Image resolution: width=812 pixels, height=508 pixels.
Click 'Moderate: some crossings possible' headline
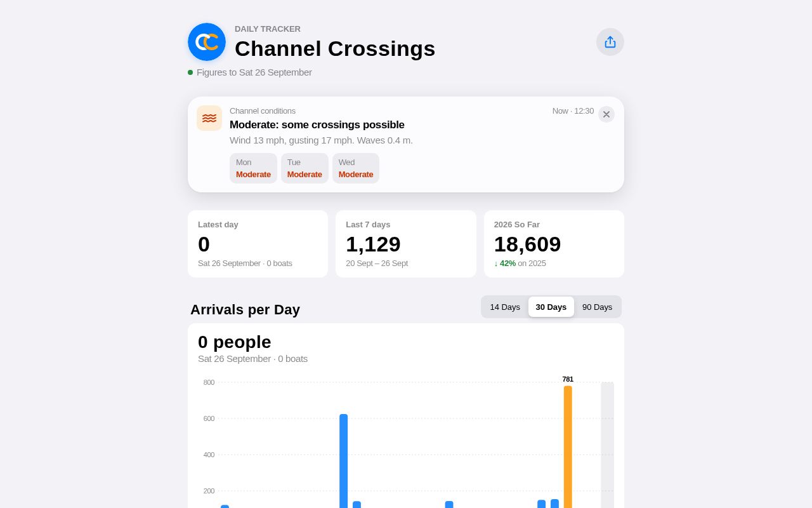pyautogui.click(x=317, y=124)
